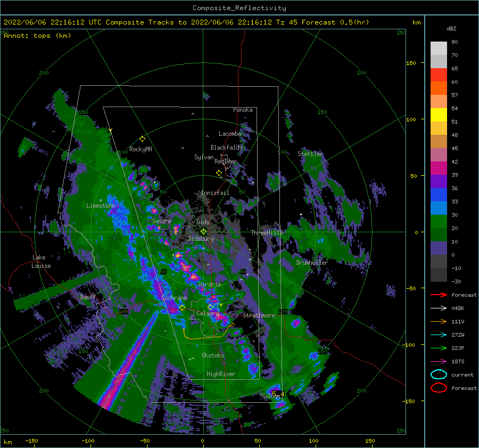The width and height of the screenshot is (479, 448).
Task: Click the Cochrane city label
Action: pyautogui.click(x=174, y=298)
